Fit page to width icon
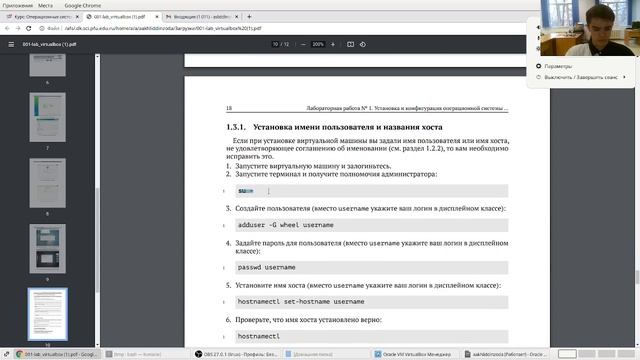 (x=350, y=44)
